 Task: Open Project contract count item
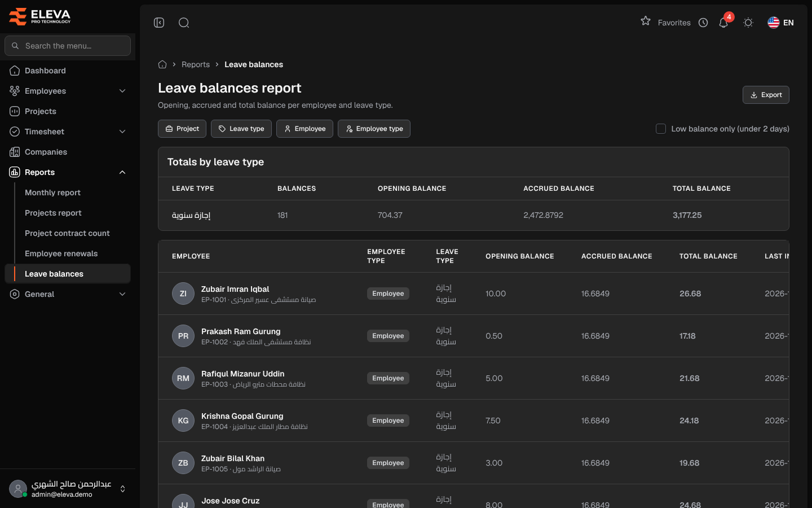pyautogui.click(x=67, y=233)
